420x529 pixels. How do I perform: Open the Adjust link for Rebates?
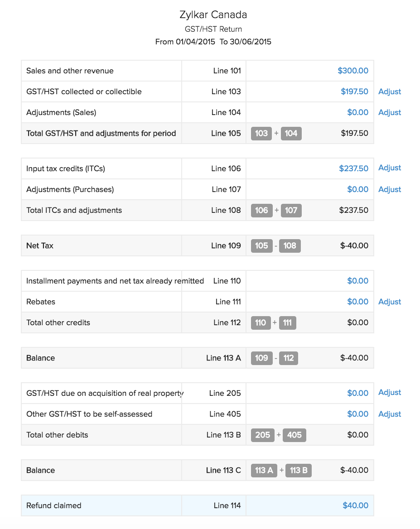pos(390,302)
